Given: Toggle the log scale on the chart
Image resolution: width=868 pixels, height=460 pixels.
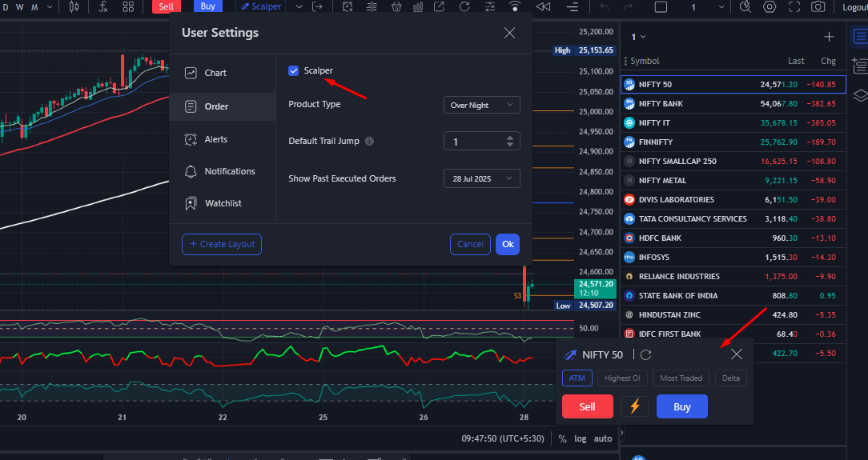Looking at the screenshot, I should point(580,438).
